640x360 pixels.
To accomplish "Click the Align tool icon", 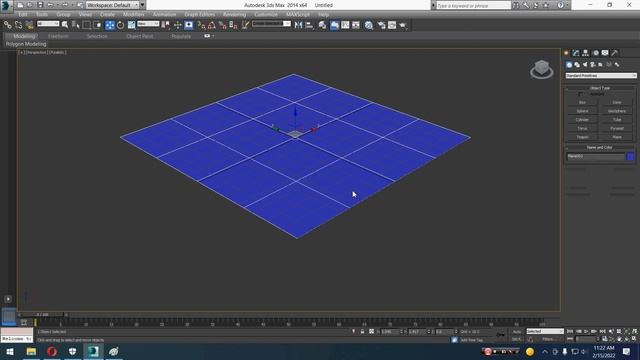I will point(309,25).
